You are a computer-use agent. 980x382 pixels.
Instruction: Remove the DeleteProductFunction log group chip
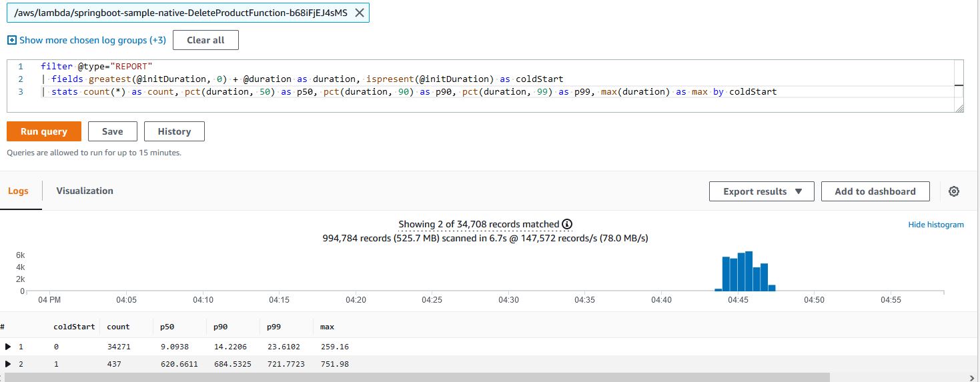(x=359, y=13)
